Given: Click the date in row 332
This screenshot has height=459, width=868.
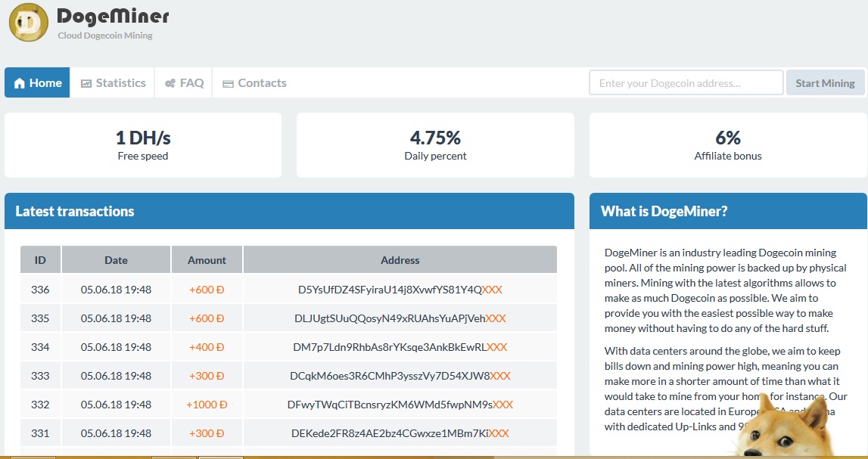Looking at the screenshot, I should (x=116, y=405).
